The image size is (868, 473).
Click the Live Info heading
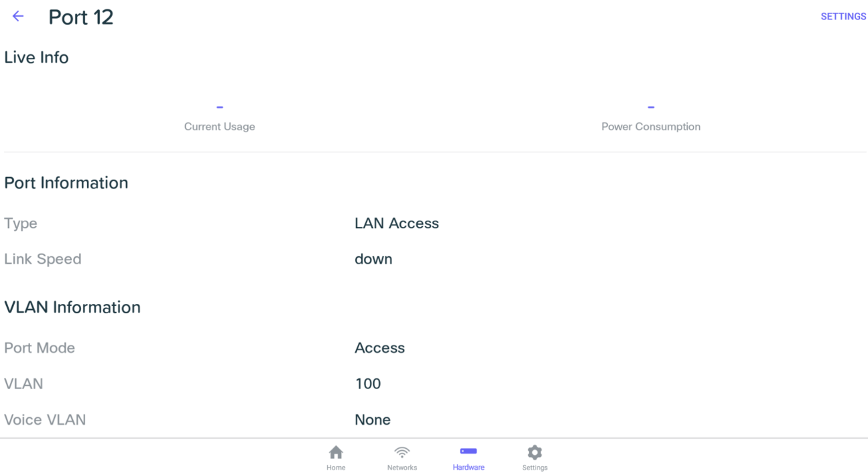point(36,58)
